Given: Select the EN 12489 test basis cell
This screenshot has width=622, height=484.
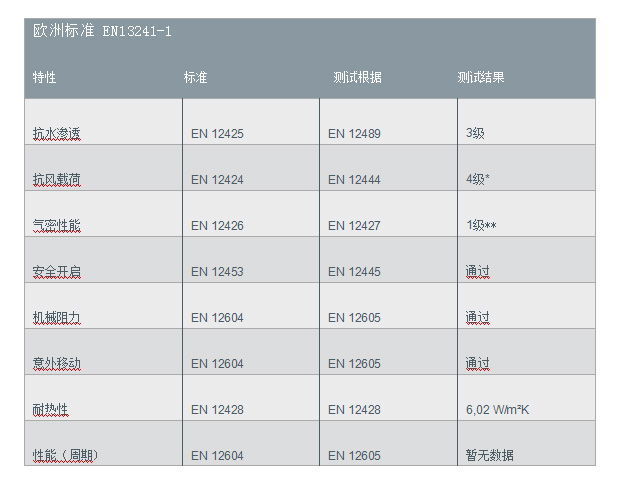Looking at the screenshot, I should tap(354, 133).
